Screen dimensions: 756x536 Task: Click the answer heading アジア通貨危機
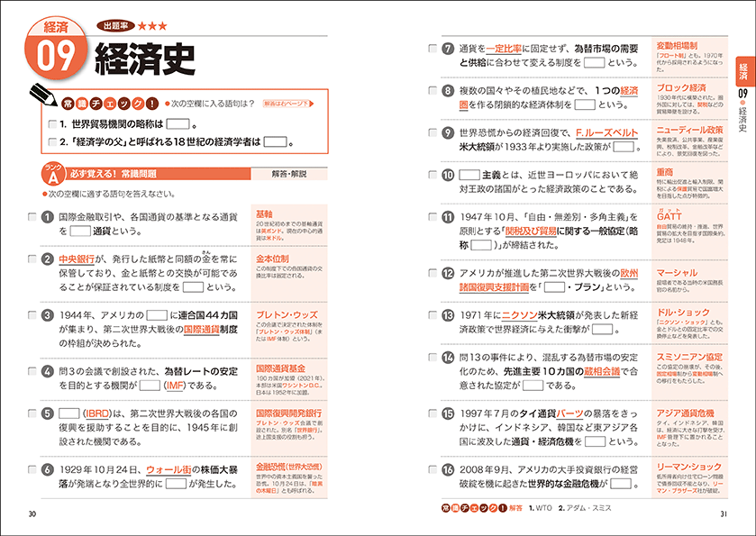[685, 413]
